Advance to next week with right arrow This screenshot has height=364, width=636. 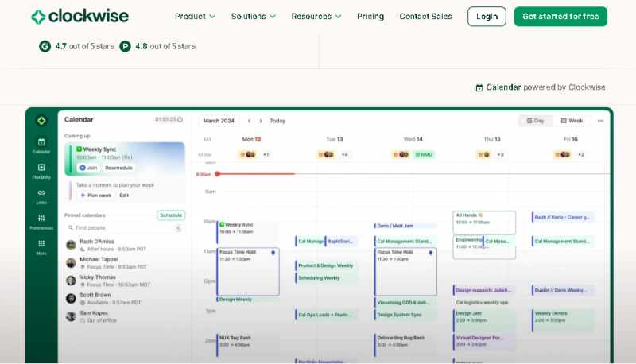click(261, 121)
